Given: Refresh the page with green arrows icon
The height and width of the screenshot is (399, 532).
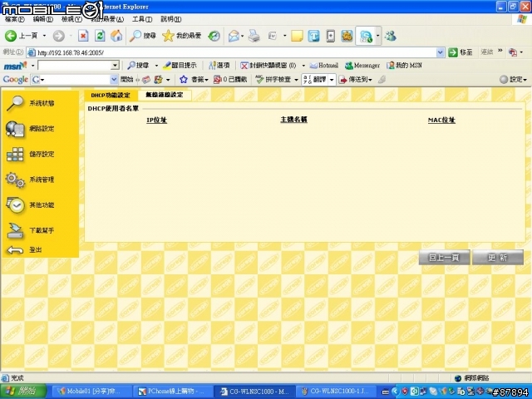Looking at the screenshot, I should (x=100, y=36).
